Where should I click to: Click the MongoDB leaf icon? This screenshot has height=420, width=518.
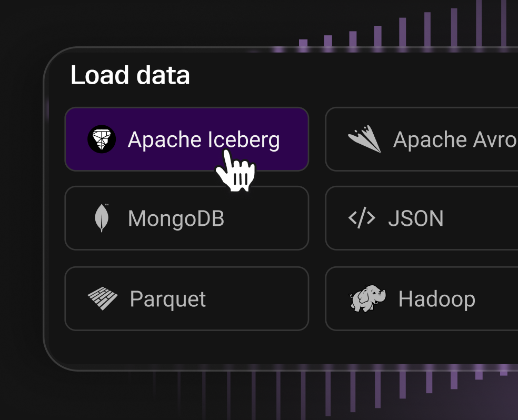[x=102, y=218]
